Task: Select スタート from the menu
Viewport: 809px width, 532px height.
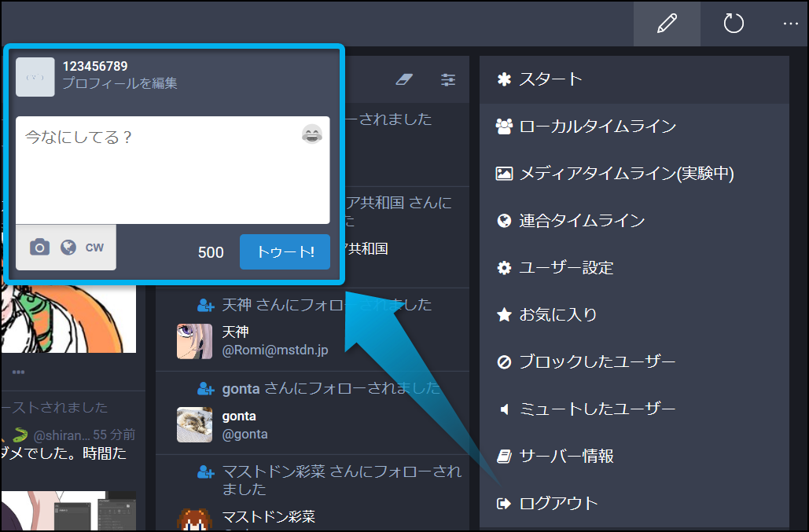Action: click(550, 79)
